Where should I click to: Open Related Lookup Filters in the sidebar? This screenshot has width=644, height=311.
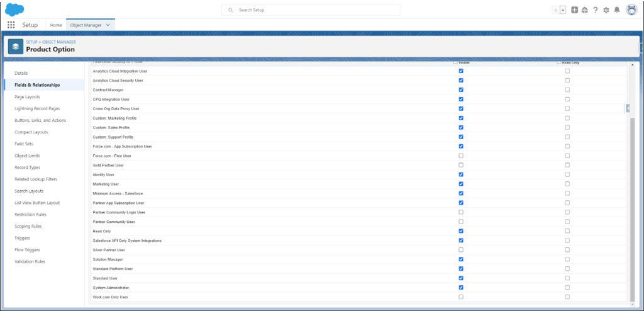[x=36, y=179]
